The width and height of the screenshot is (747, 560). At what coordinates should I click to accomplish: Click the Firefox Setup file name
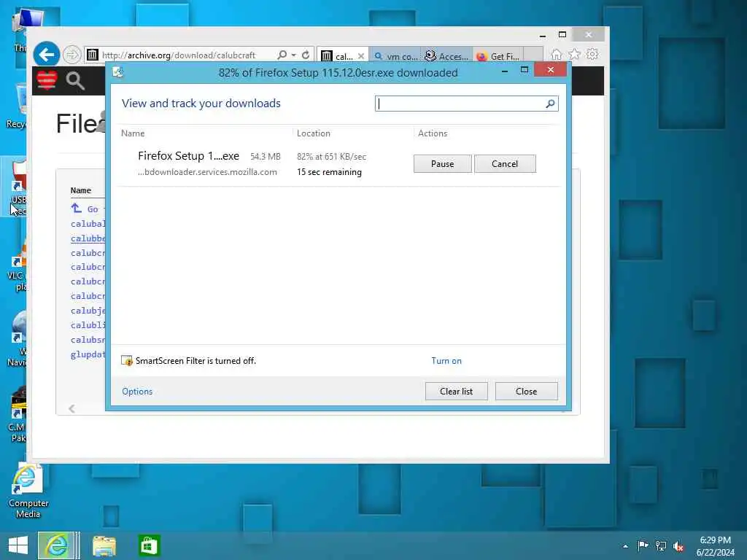click(189, 156)
